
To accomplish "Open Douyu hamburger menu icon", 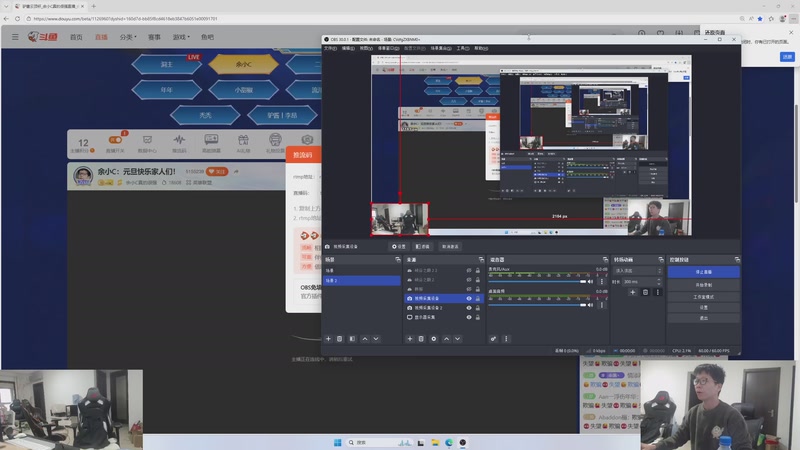I will click(15, 37).
